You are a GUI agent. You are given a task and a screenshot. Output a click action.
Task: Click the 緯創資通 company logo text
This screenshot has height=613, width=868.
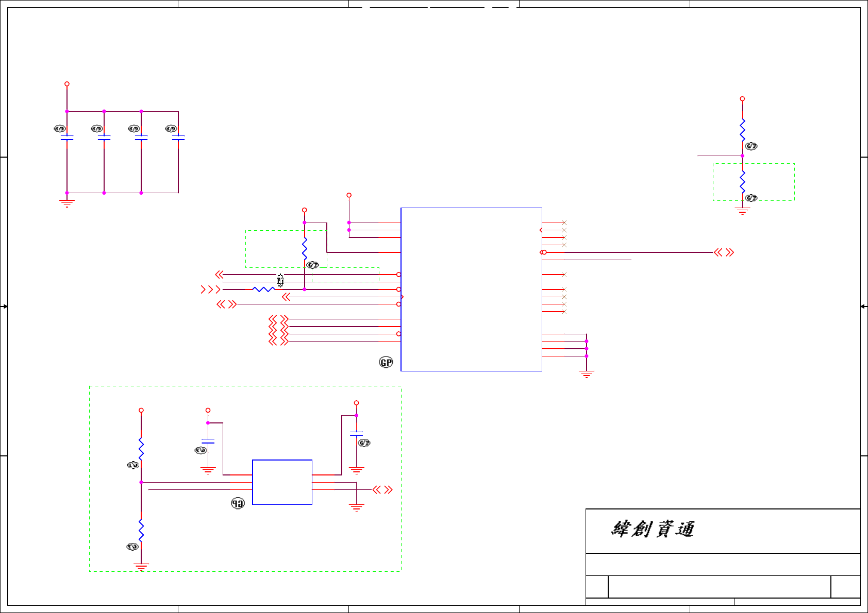tap(653, 529)
